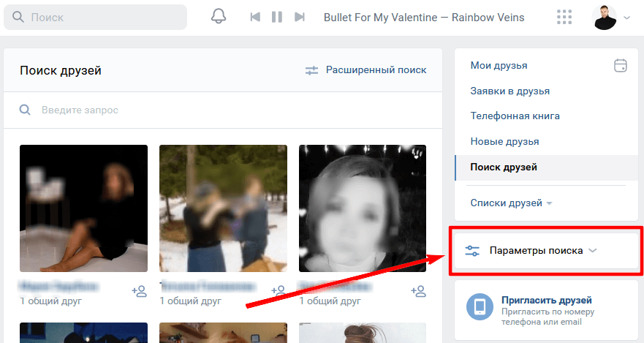
Task: Skip to previous track in player
Action: click(x=254, y=17)
